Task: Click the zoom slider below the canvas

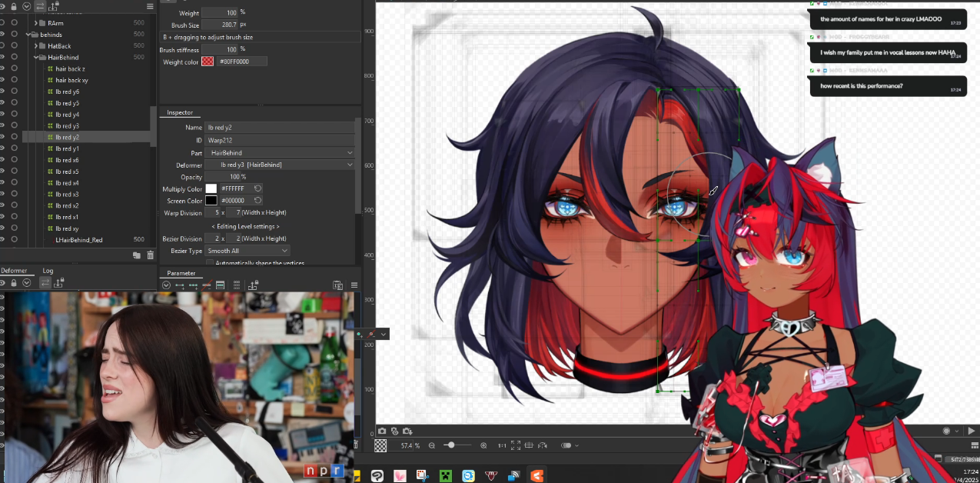Action: [x=457, y=445]
